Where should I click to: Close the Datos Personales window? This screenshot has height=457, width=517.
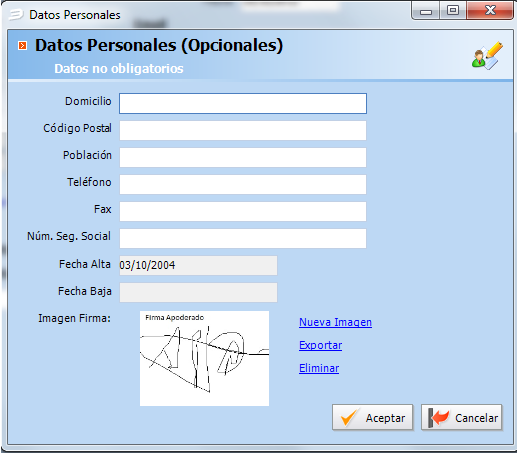coord(490,11)
